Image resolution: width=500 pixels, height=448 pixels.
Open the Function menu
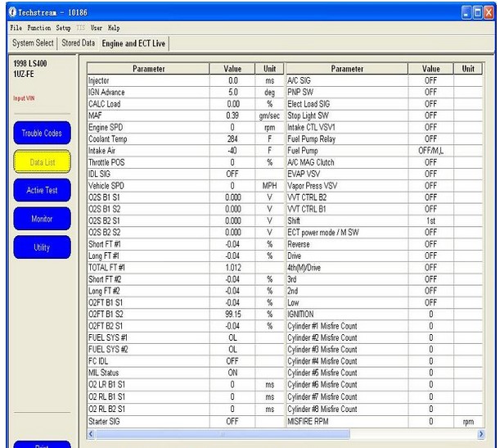(x=39, y=28)
